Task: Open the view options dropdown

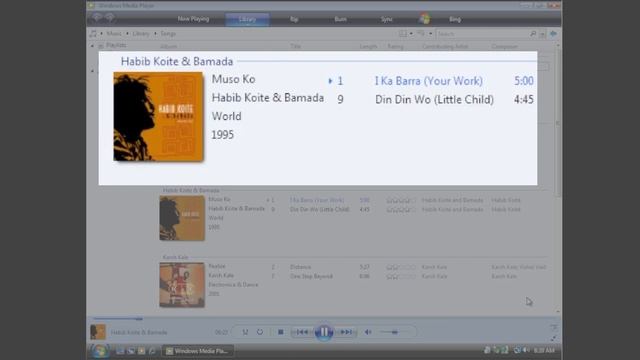Action: 424,33
